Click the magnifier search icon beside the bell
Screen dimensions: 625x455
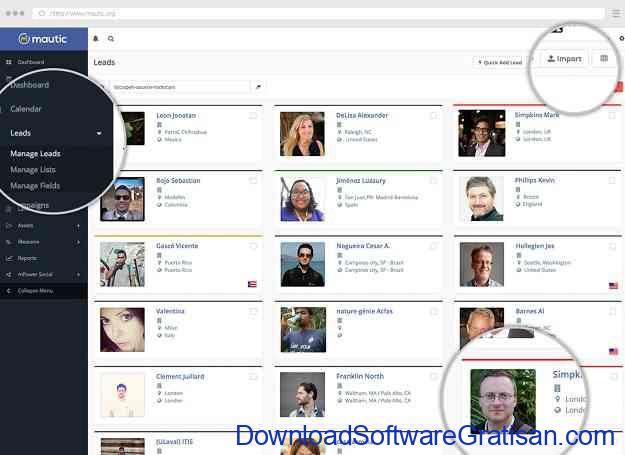[x=111, y=39]
